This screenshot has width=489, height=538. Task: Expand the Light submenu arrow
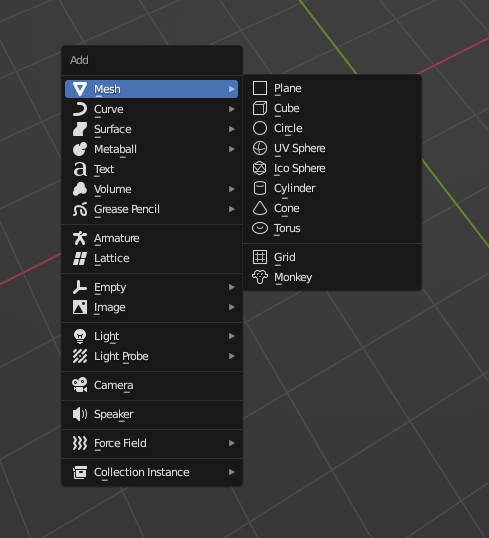(232, 336)
